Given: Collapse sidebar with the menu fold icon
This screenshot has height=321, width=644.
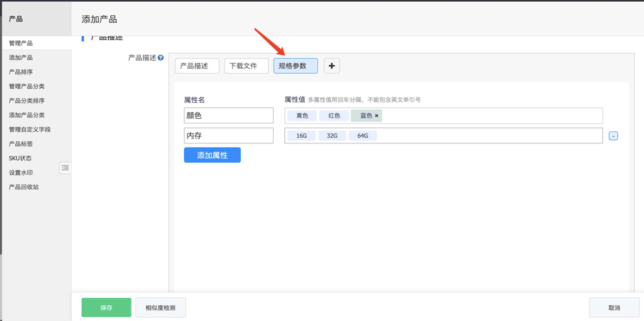Looking at the screenshot, I should click(65, 168).
